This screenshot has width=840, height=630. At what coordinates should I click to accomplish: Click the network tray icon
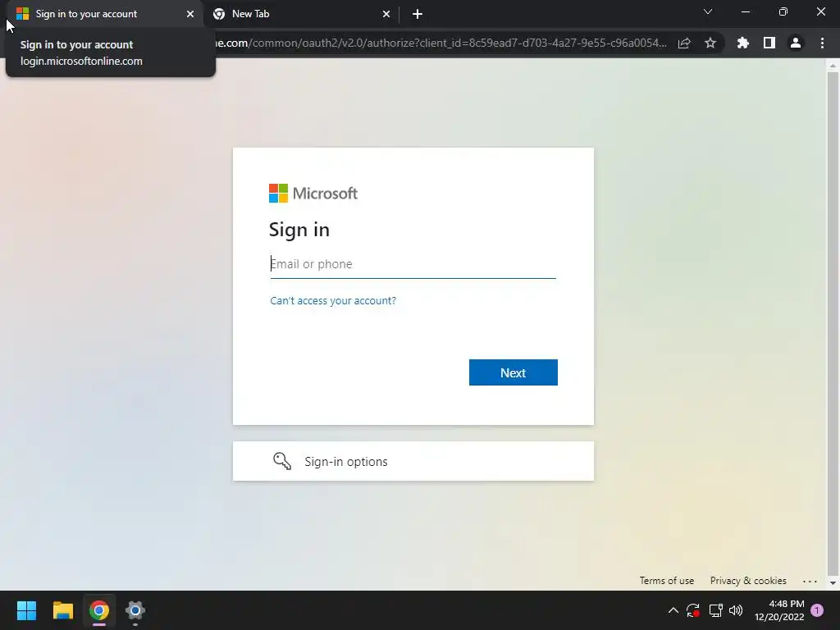click(715, 610)
